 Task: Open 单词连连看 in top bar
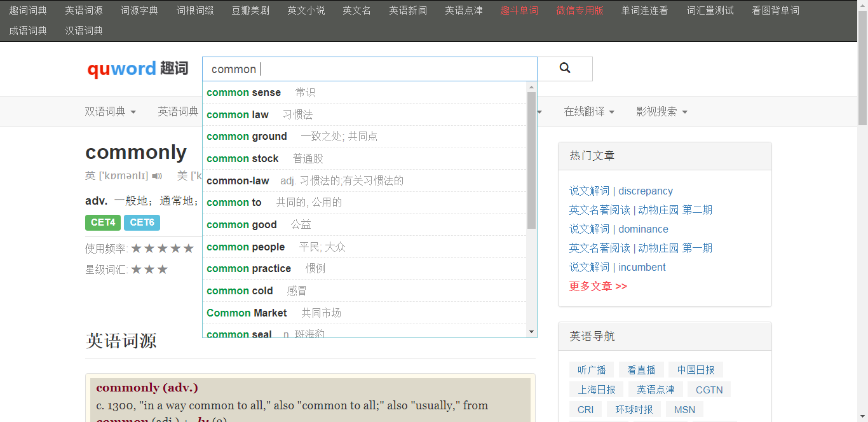click(x=645, y=10)
